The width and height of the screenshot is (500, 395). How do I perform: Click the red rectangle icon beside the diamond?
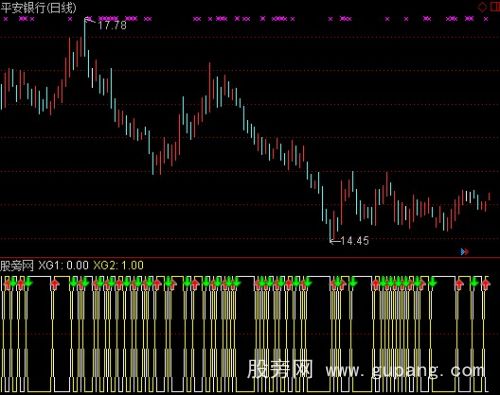pyautogui.click(x=495, y=7)
